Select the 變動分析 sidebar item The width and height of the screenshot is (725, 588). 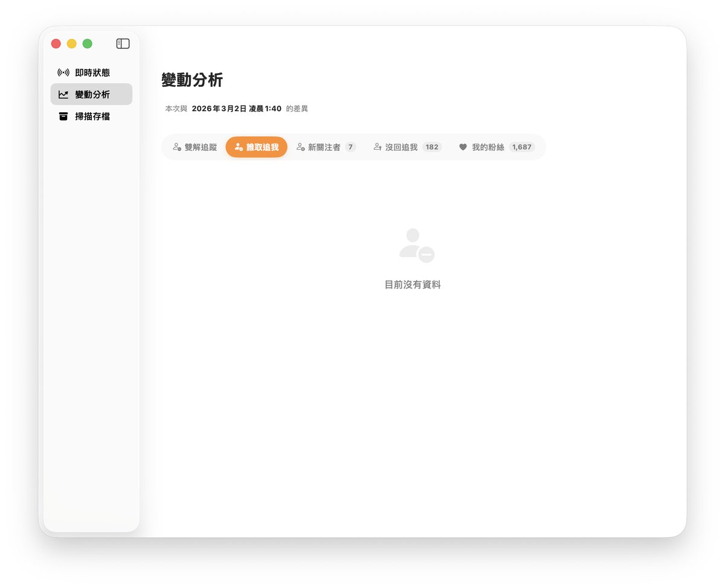(x=91, y=94)
